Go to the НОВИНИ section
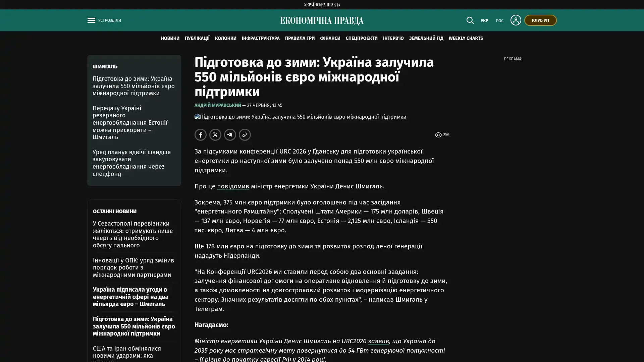 point(170,39)
